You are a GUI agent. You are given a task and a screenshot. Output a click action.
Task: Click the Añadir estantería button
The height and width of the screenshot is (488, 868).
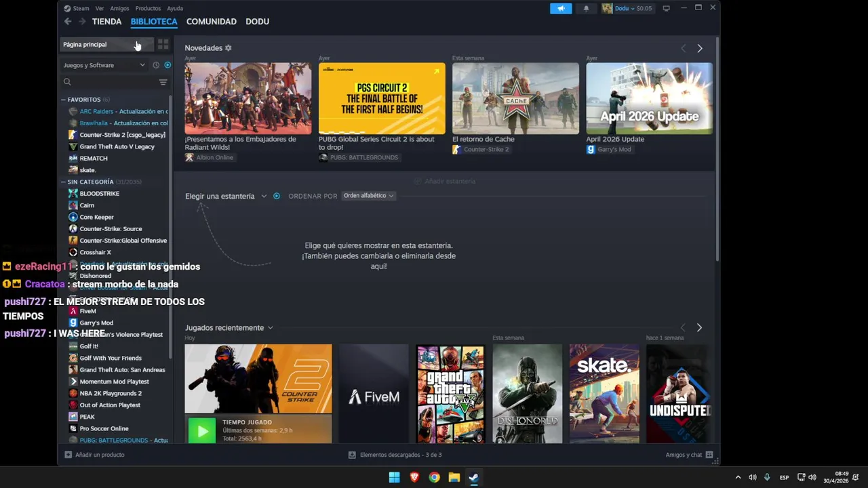click(445, 181)
